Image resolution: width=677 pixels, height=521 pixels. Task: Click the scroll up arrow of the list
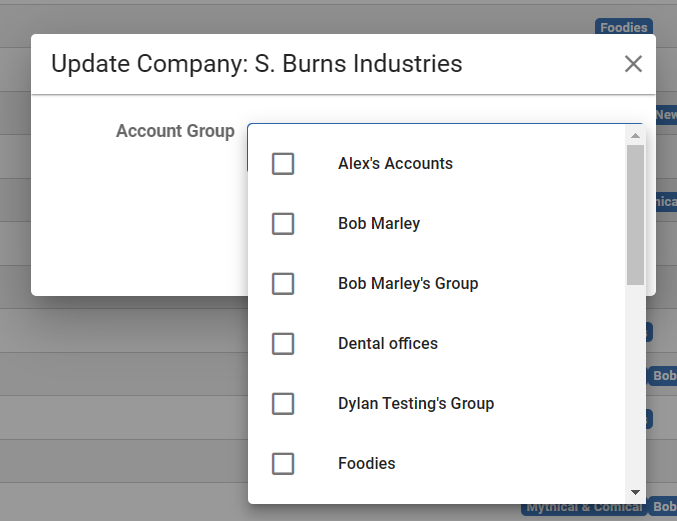coord(635,135)
